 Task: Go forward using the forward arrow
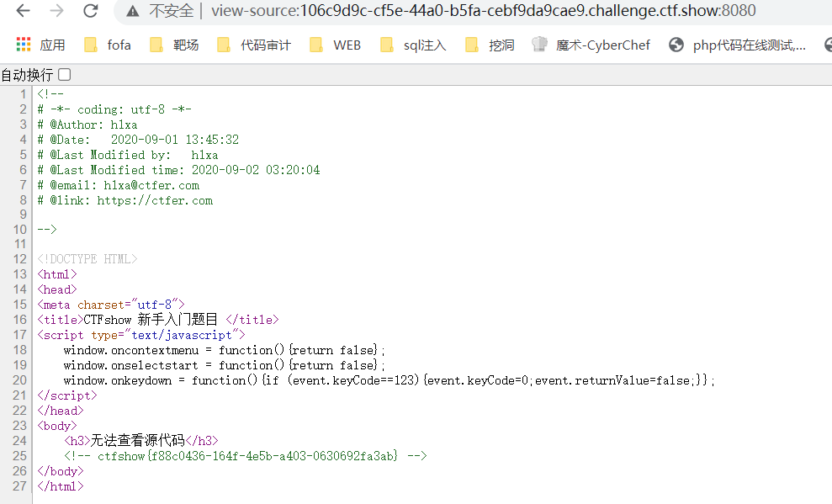[56, 11]
